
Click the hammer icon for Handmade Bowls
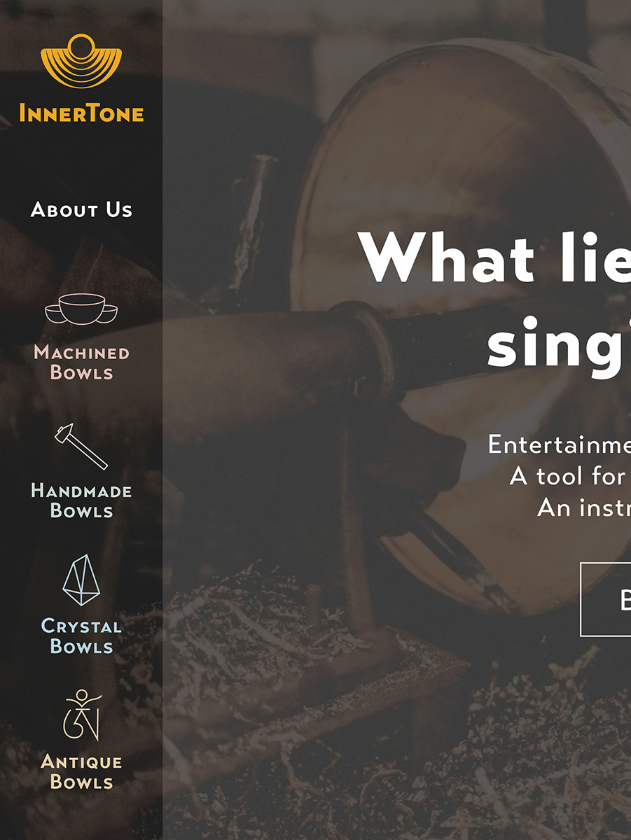click(x=81, y=446)
